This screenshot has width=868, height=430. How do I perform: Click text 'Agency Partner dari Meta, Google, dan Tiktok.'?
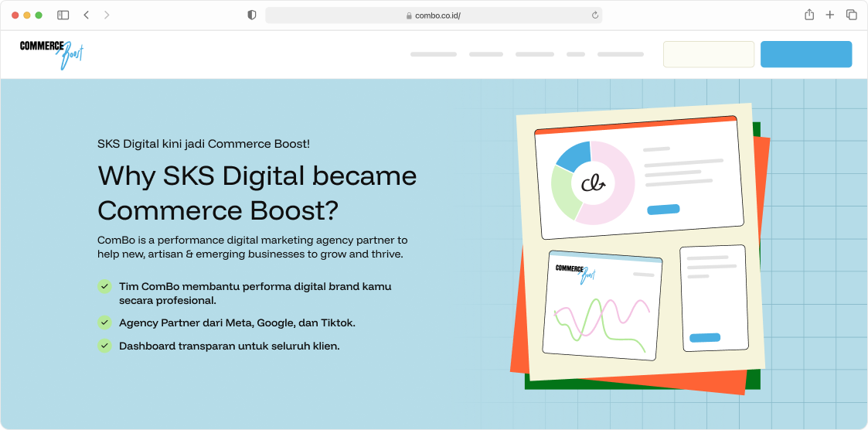tap(237, 322)
